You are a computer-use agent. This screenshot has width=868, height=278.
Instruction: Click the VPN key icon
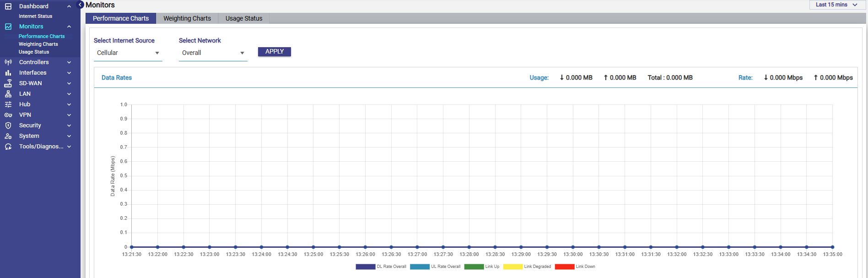coord(8,115)
